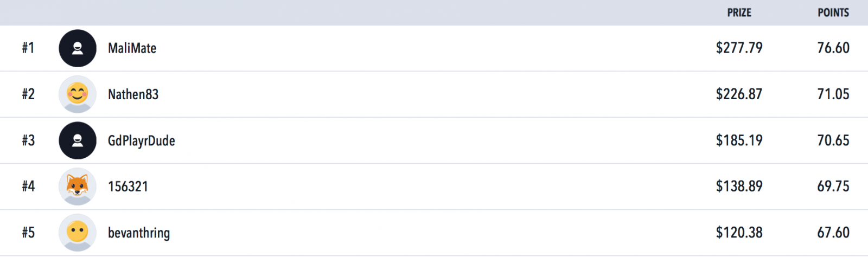
Task: Click the username 156321
Action: (x=128, y=187)
